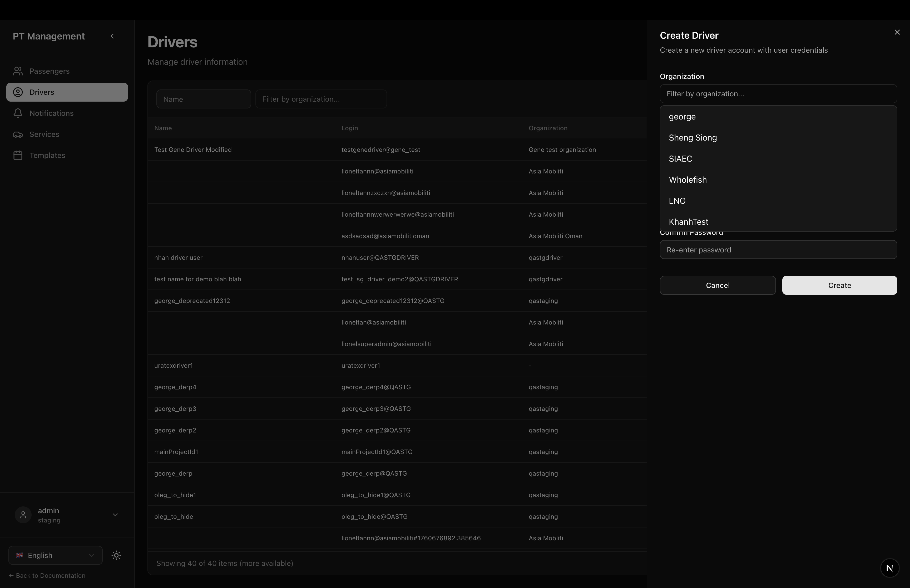This screenshot has height=588, width=910.
Task: Go to the Templates menu item
Action: tap(47, 155)
